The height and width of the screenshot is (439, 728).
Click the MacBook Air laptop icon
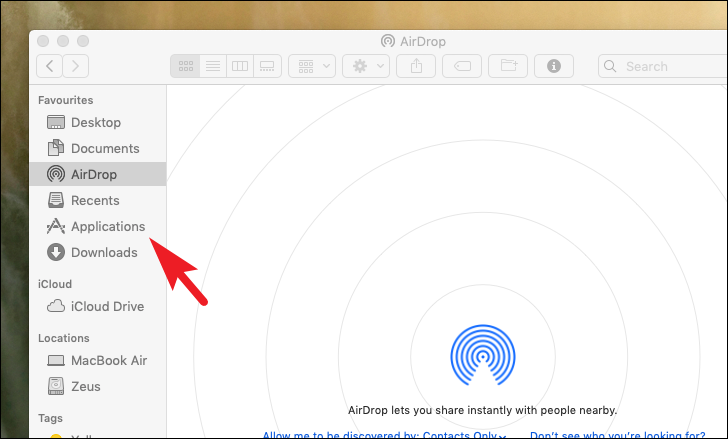56,361
